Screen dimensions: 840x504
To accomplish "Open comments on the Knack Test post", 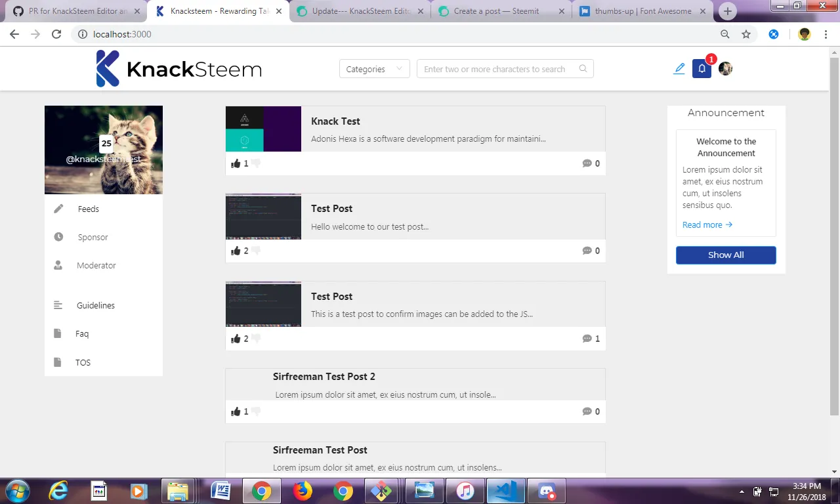I will [587, 163].
